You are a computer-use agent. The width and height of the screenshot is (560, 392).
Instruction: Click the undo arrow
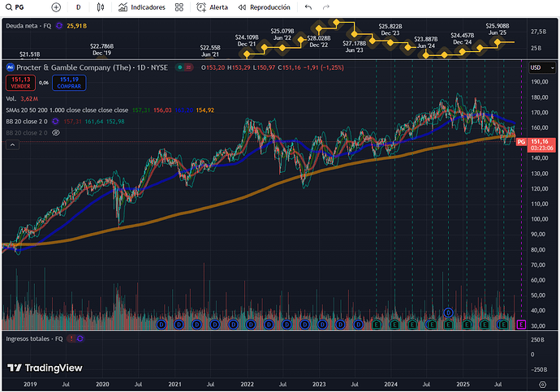(308, 7)
